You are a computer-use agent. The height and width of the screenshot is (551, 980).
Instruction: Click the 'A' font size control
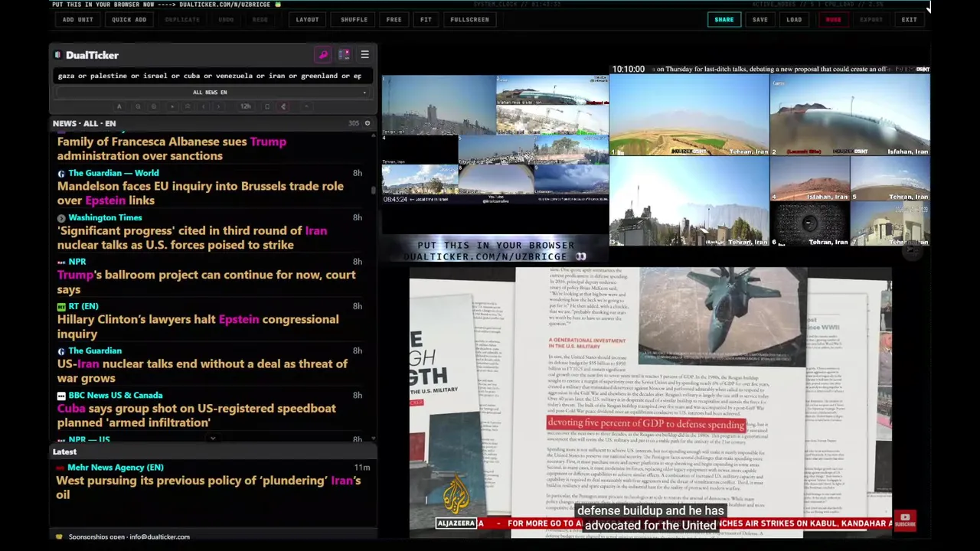pos(119,106)
